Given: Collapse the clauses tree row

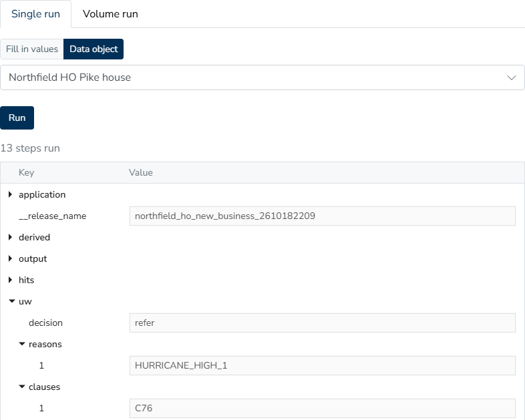Looking at the screenshot, I should tap(22, 387).
